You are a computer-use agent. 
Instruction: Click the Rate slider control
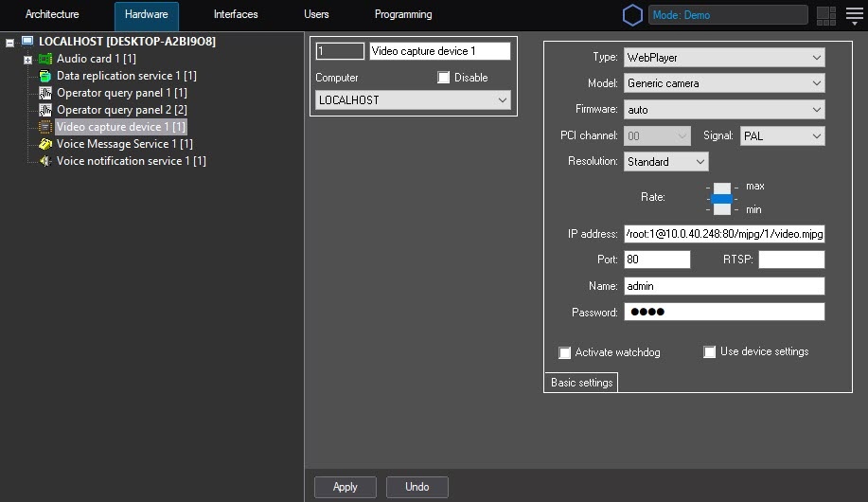722,198
